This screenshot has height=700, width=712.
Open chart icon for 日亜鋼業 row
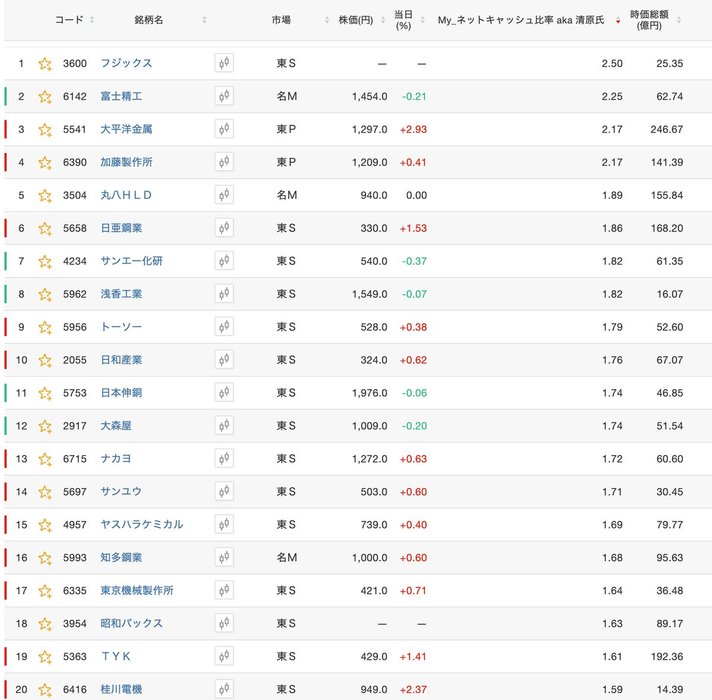224,228
